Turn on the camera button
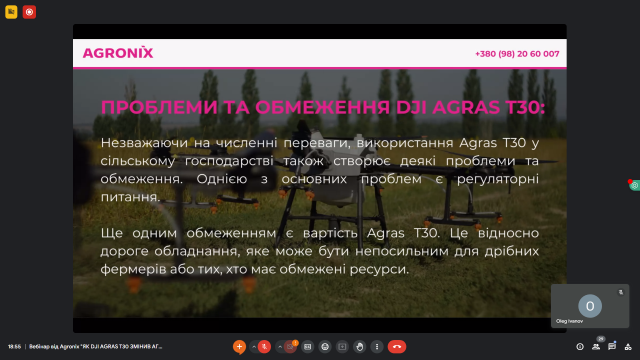Image resolution: width=640 pixels, height=360 pixels. pos(290,347)
